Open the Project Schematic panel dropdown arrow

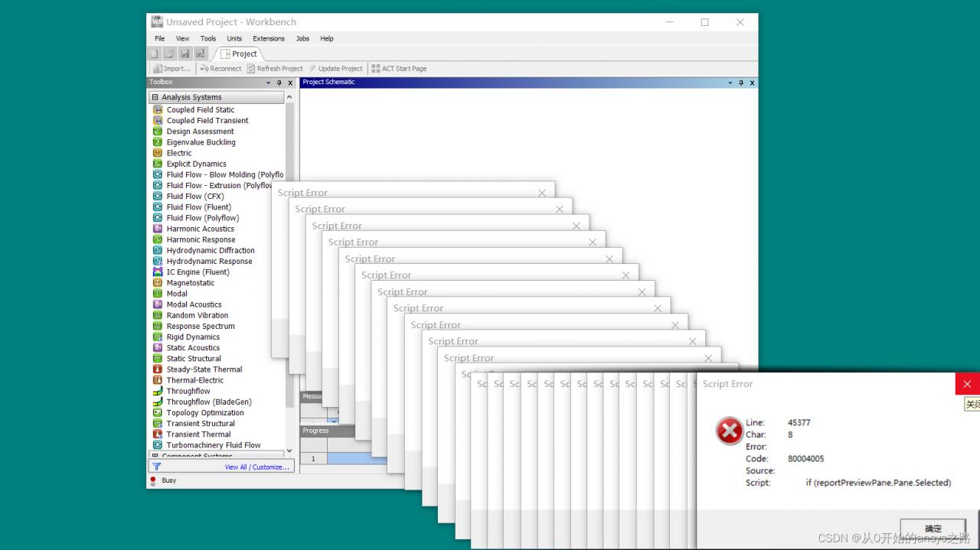(730, 83)
